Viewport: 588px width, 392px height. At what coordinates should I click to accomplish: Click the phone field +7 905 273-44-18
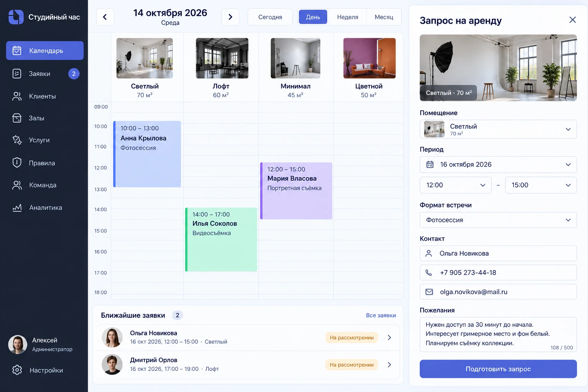click(x=498, y=273)
